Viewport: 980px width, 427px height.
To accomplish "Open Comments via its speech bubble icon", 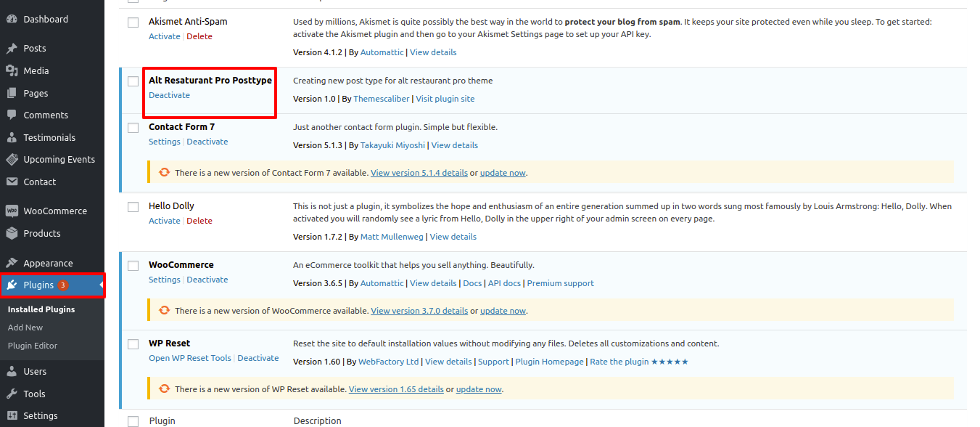I will click(12, 115).
